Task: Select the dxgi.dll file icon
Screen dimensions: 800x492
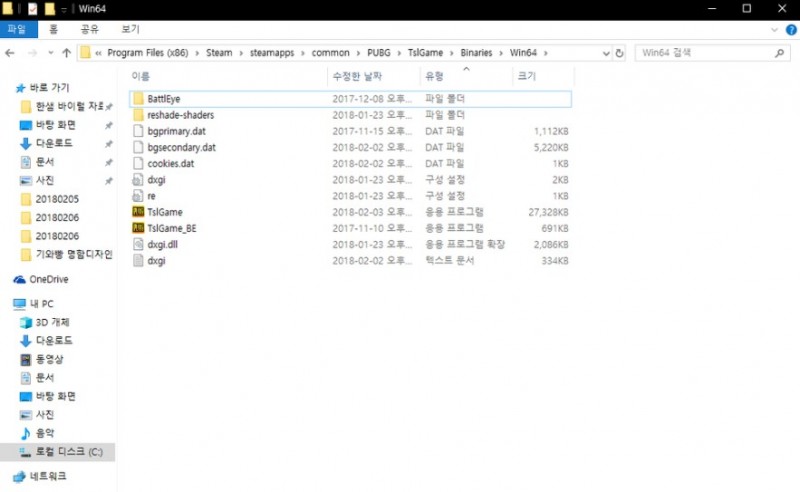Action: coord(138,244)
